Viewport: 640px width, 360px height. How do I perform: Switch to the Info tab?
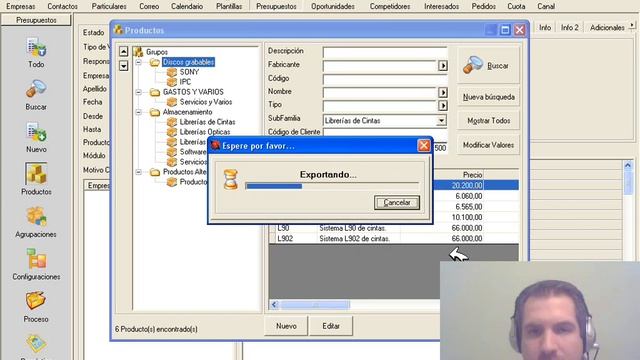[x=545, y=27]
